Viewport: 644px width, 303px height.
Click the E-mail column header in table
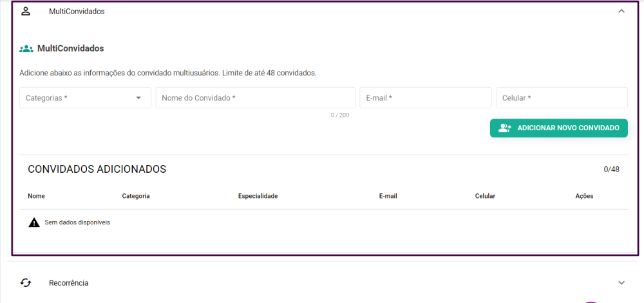pos(388,196)
